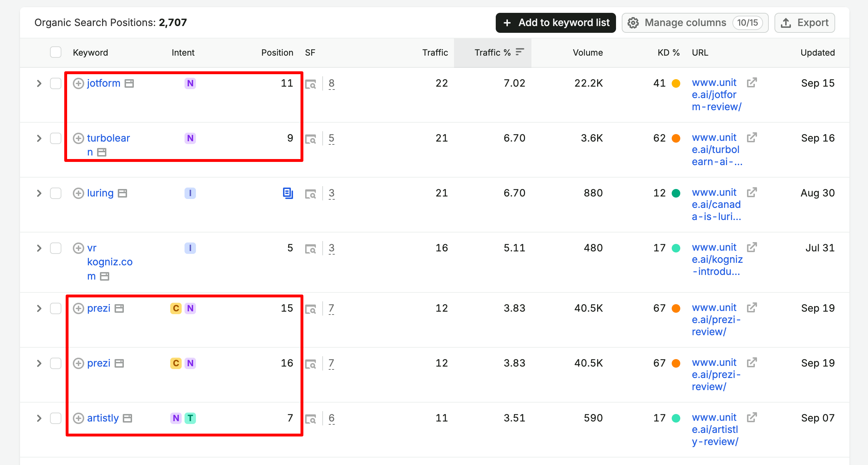View SERP features icon in luring row

[311, 194]
